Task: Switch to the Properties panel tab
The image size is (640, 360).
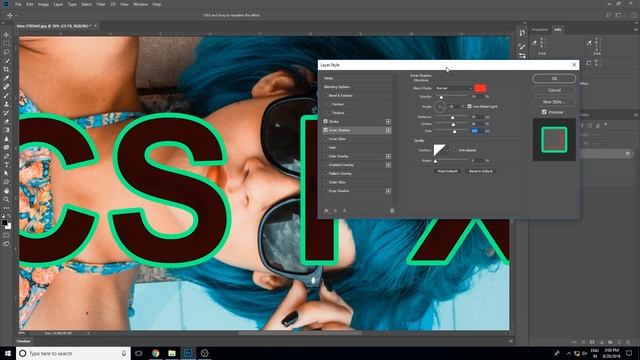Action: click(540, 29)
